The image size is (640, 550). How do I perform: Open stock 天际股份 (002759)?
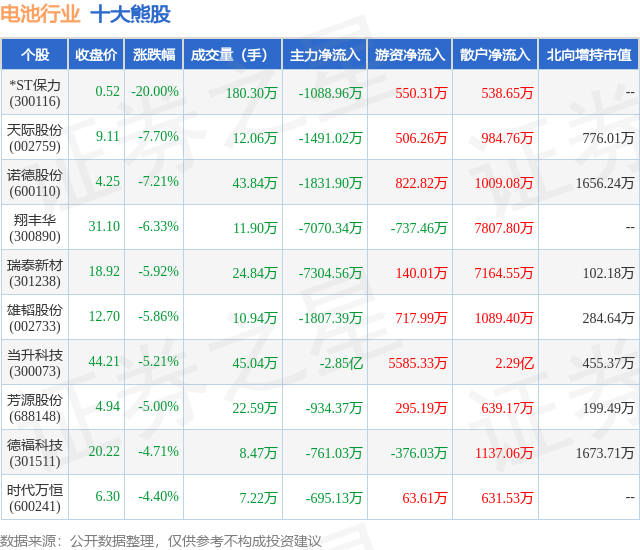35,138
